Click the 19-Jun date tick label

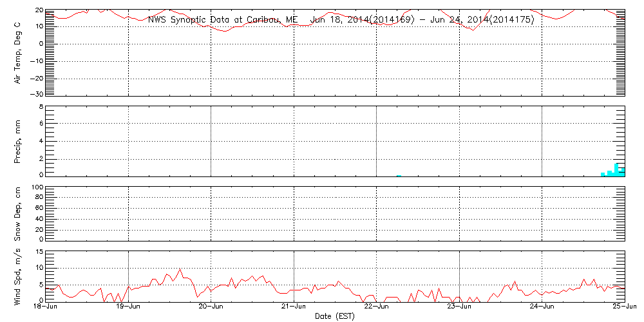[x=129, y=308]
